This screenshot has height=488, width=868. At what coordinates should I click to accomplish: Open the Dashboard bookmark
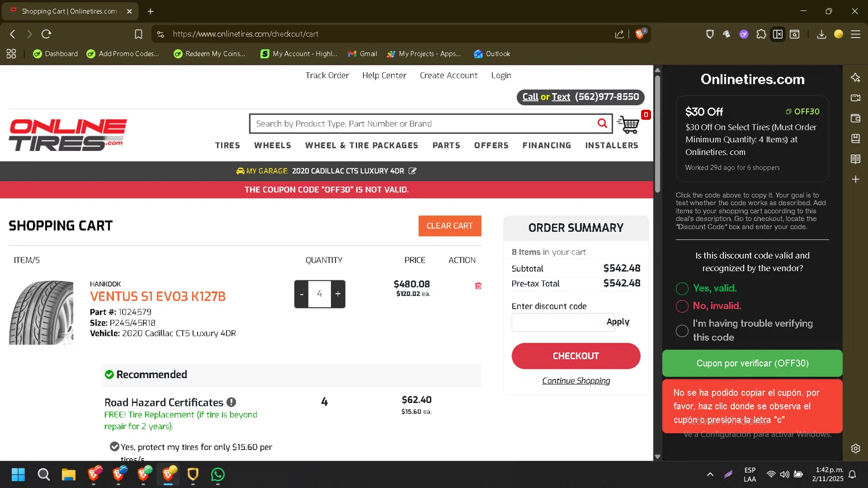55,54
